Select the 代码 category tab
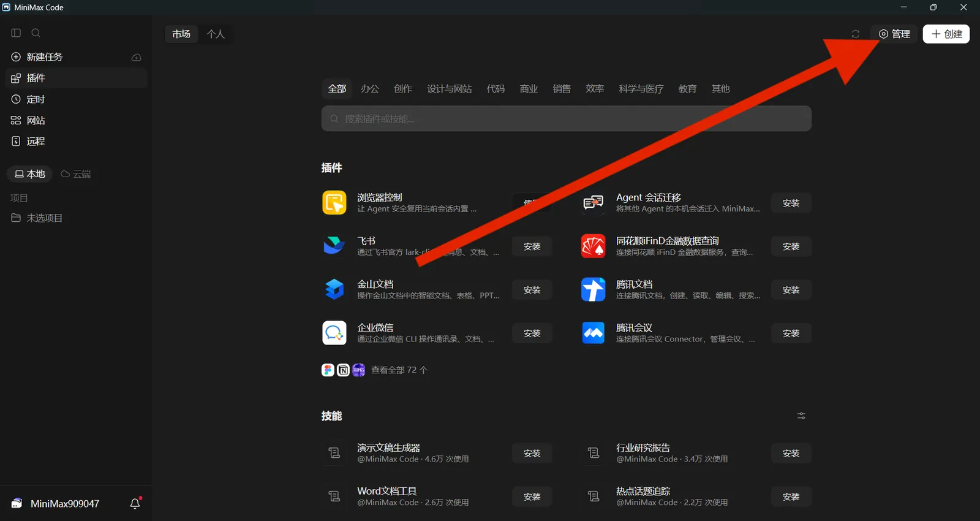980x521 pixels. click(496, 89)
